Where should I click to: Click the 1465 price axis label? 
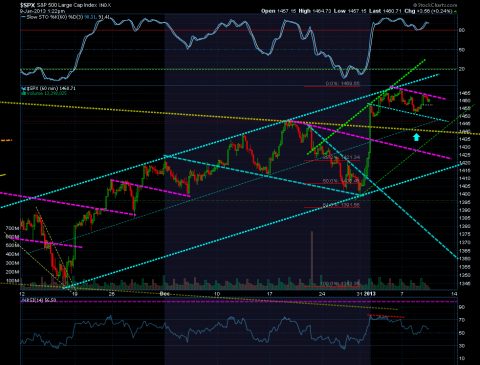(465, 93)
